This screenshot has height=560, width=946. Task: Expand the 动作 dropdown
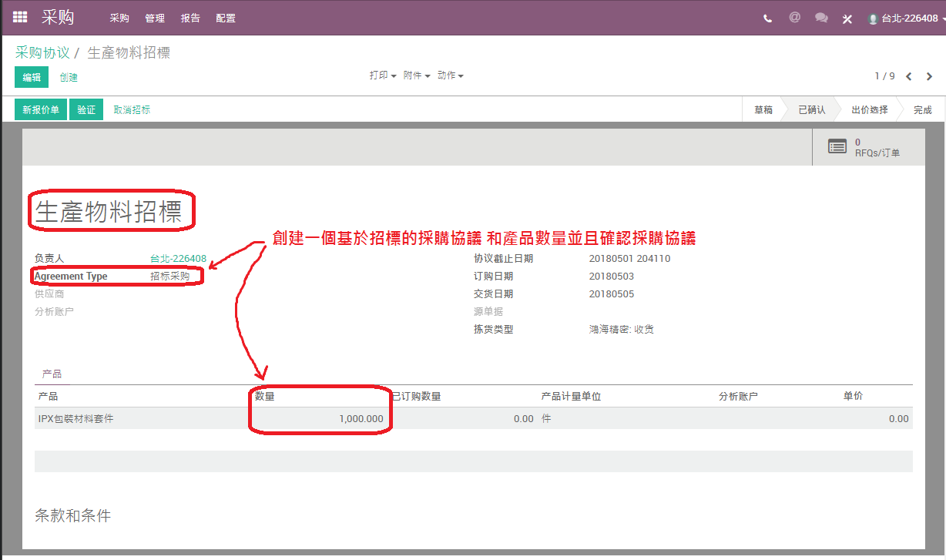[x=451, y=75]
